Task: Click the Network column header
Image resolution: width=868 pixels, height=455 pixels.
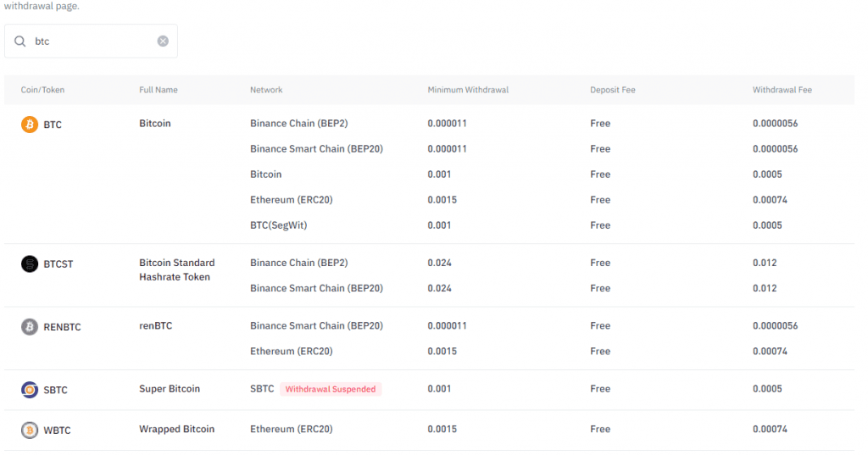Action: pyautogui.click(x=266, y=90)
